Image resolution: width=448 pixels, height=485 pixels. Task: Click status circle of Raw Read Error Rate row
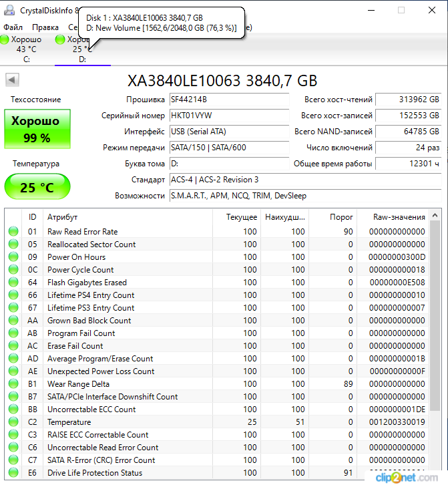click(13, 231)
